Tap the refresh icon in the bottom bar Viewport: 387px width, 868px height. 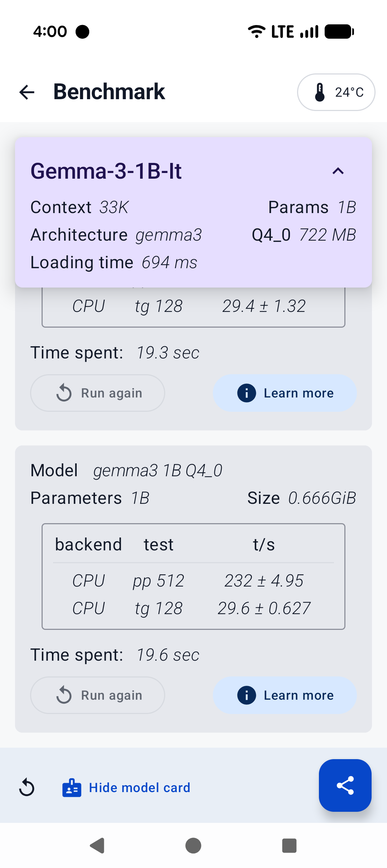27,788
